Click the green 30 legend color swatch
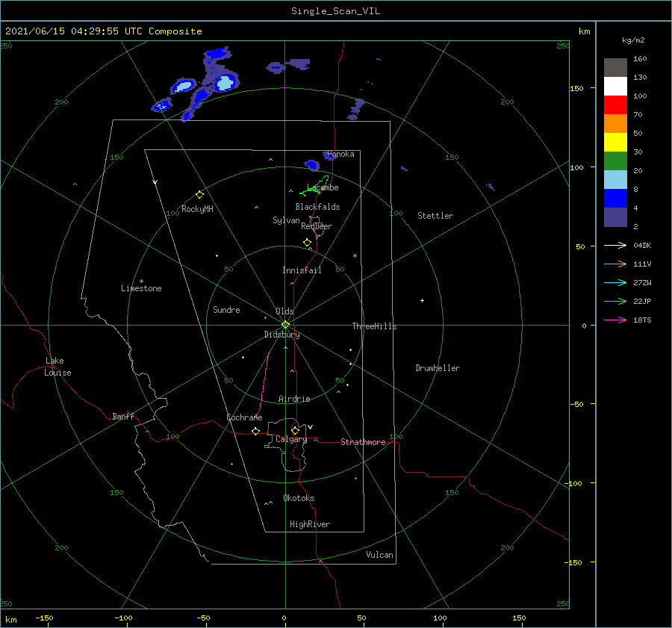This screenshot has height=628, width=672. (x=615, y=161)
